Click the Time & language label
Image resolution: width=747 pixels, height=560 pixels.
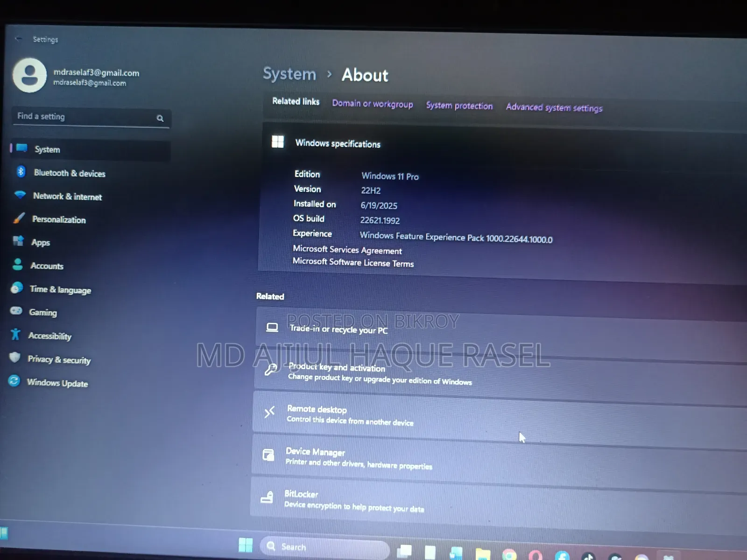61,289
